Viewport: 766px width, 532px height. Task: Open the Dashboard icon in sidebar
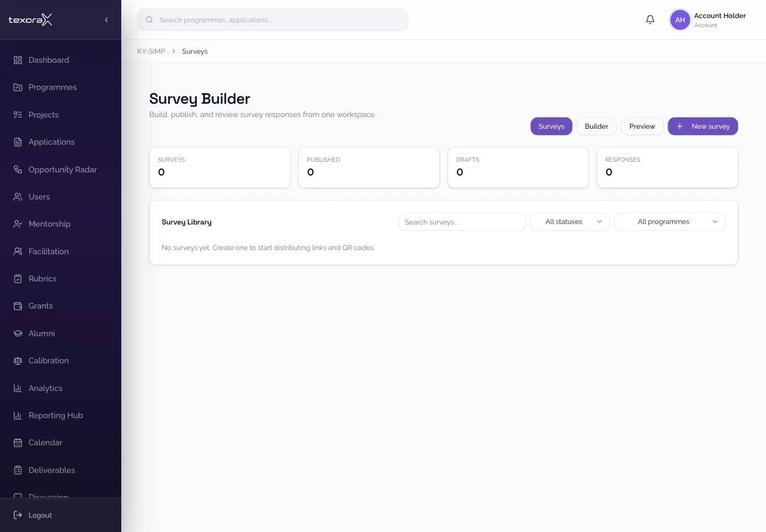pyautogui.click(x=18, y=60)
